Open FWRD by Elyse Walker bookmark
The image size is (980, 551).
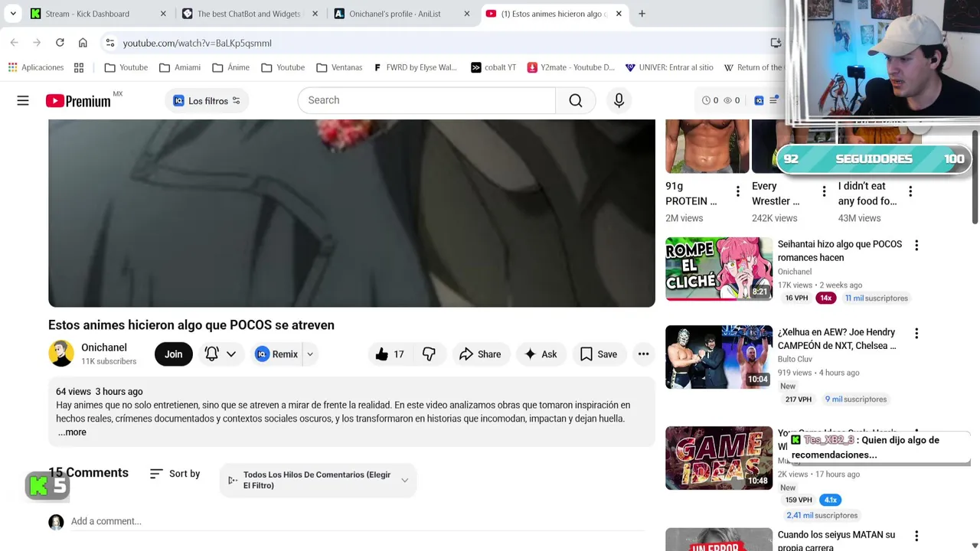click(414, 67)
